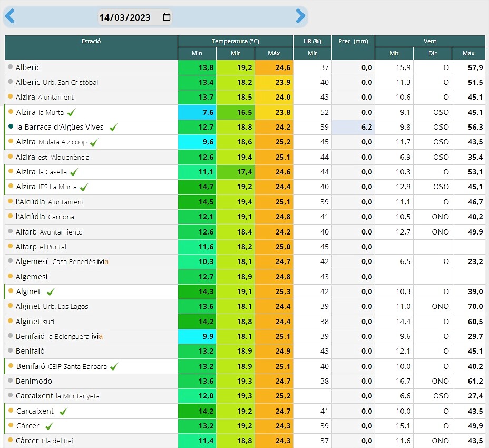
Task: Select the 52 humidity value for Alzira la Murta
Action: pyautogui.click(x=312, y=112)
